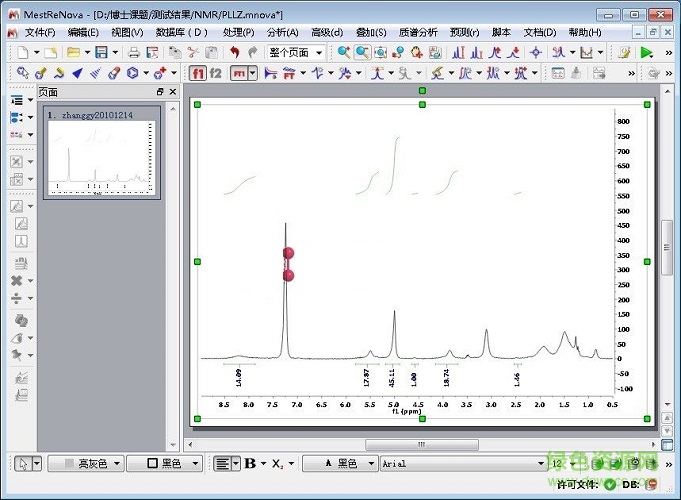The height and width of the screenshot is (500, 681).
Task: Toggle the text alignment button
Action: pyautogui.click(x=221, y=464)
